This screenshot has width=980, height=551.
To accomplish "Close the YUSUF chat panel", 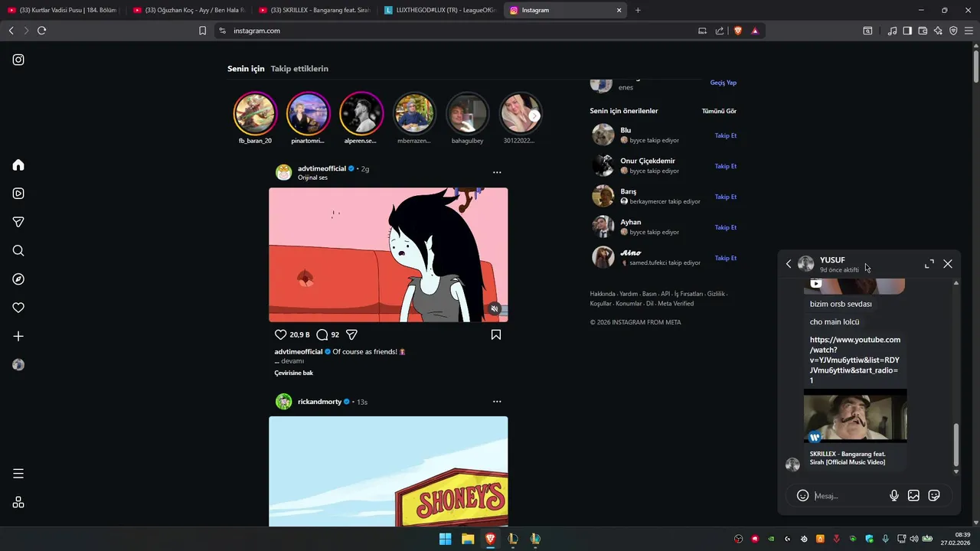I will click(948, 263).
